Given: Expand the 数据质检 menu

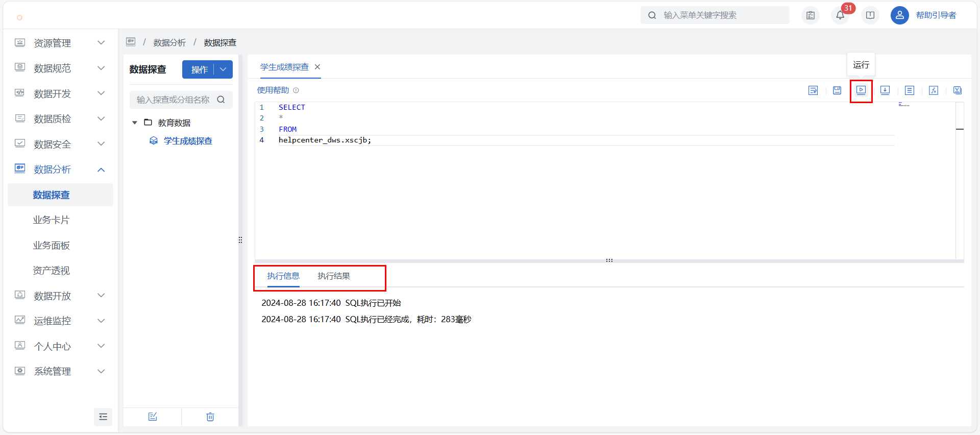Looking at the screenshot, I should point(61,118).
